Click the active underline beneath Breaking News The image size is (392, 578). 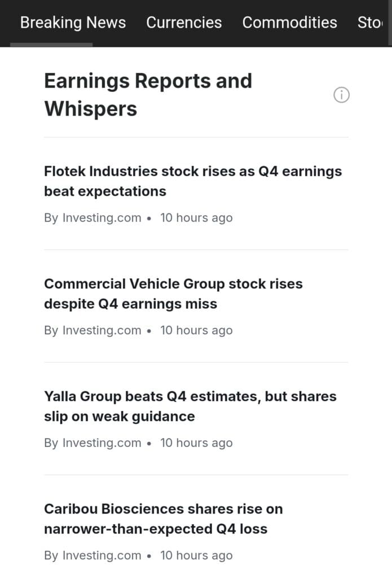(x=51, y=45)
